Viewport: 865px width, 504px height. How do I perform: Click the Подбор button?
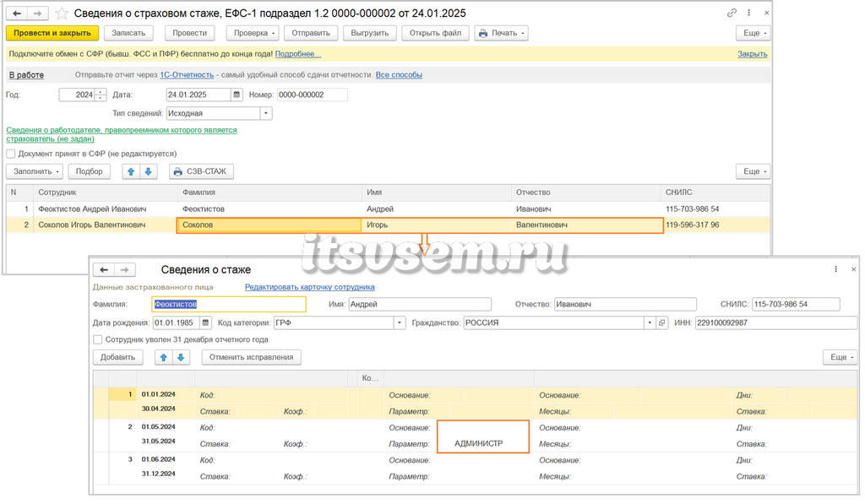pos(90,171)
